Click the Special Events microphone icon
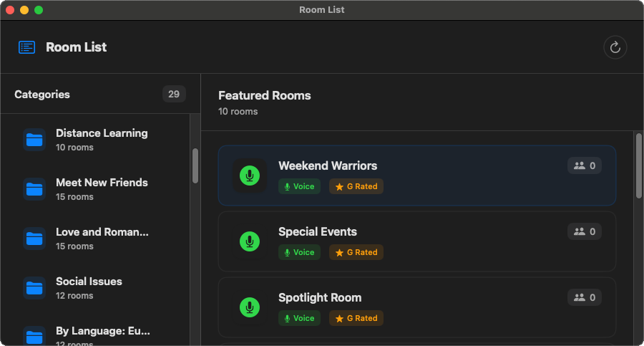The image size is (644, 346). pos(250,241)
